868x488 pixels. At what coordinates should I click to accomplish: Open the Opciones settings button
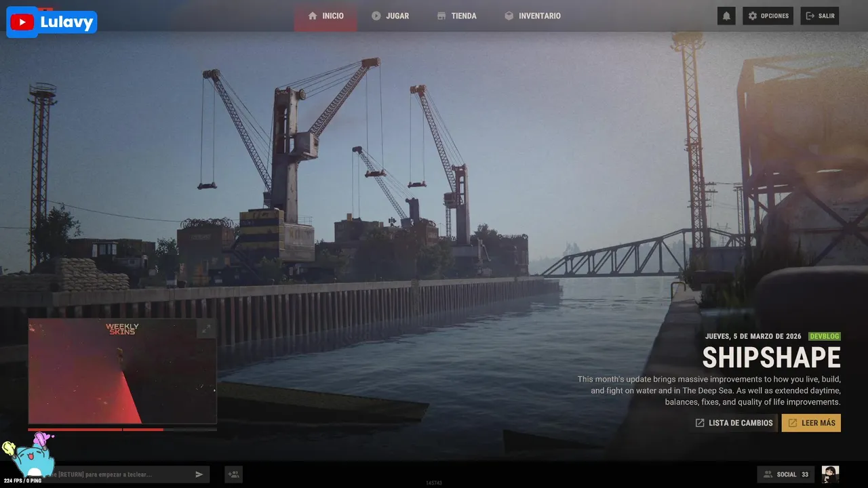768,16
